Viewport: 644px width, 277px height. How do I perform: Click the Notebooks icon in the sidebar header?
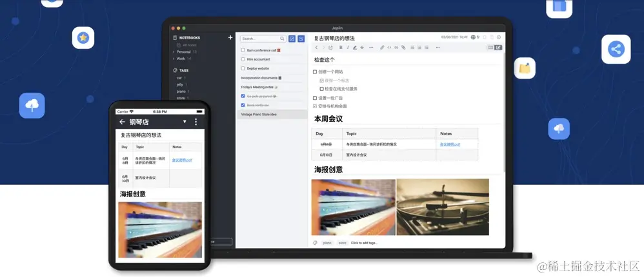[175, 38]
